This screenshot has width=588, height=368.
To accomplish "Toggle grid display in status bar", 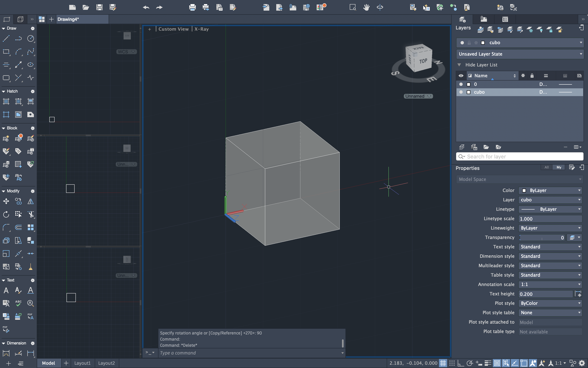I will tap(443, 363).
